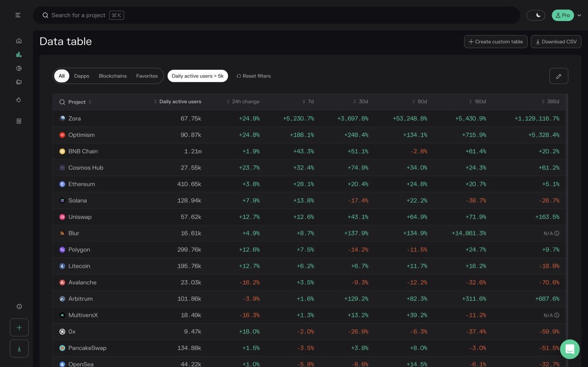
Task: Click the pencil edit table button
Action: pos(559,76)
